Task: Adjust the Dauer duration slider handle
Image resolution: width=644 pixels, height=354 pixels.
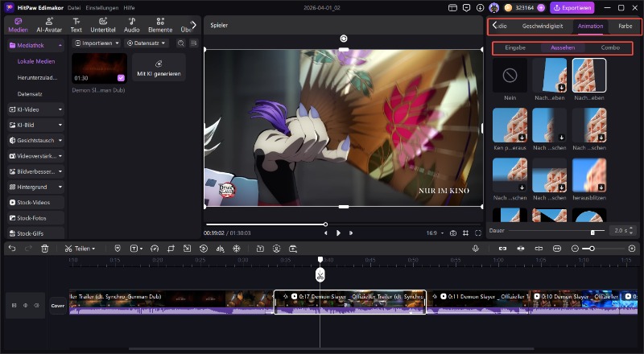Action: coord(592,233)
